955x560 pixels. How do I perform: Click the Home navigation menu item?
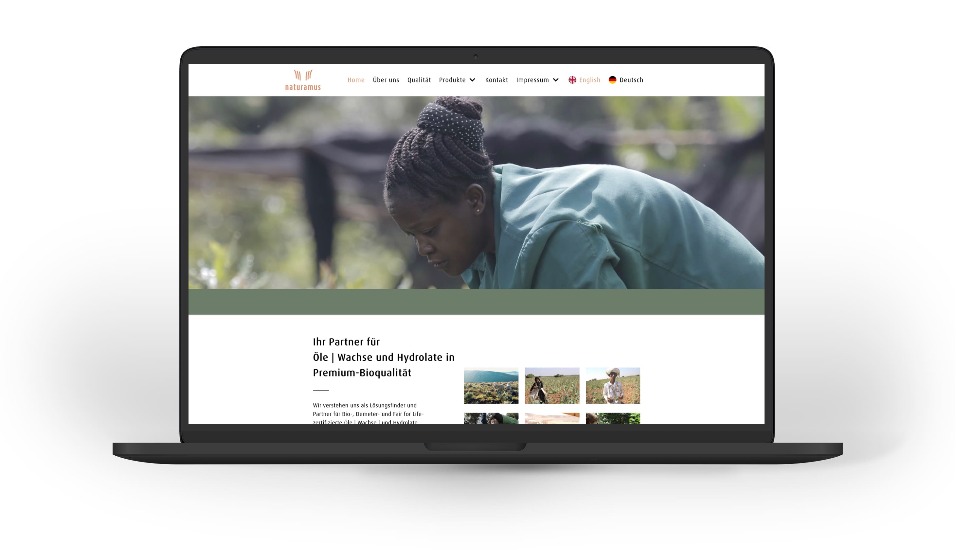click(355, 79)
